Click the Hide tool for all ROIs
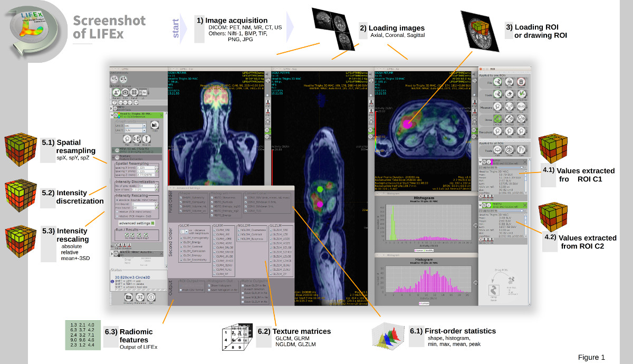This screenshot has width=633, height=364. click(497, 151)
